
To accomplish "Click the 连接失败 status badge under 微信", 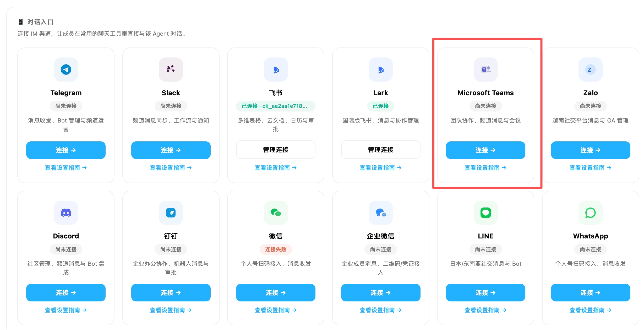I will [276, 249].
